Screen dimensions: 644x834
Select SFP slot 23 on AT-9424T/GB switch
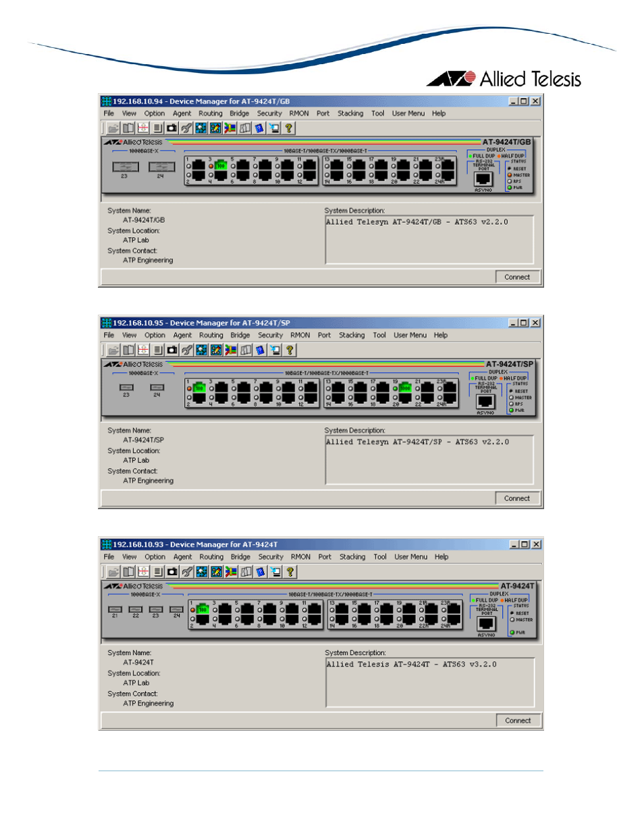[x=125, y=167]
